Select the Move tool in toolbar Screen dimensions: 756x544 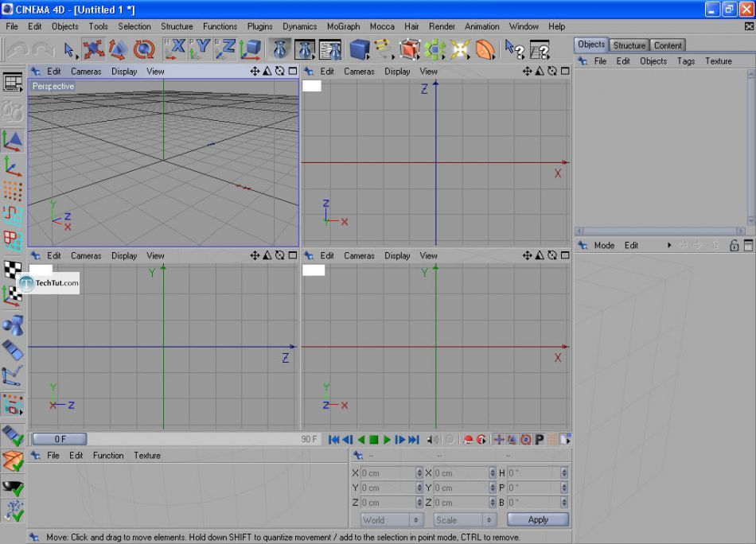click(x=94, y=49)
